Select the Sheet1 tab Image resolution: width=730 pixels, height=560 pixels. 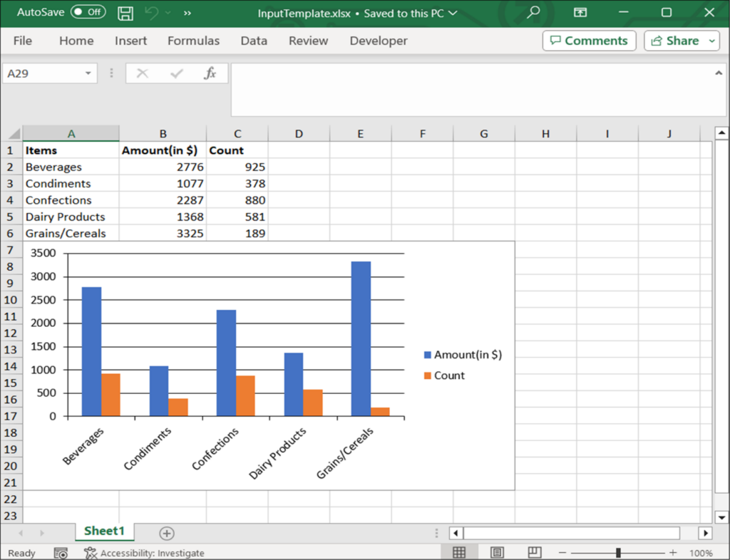point(104,532)
